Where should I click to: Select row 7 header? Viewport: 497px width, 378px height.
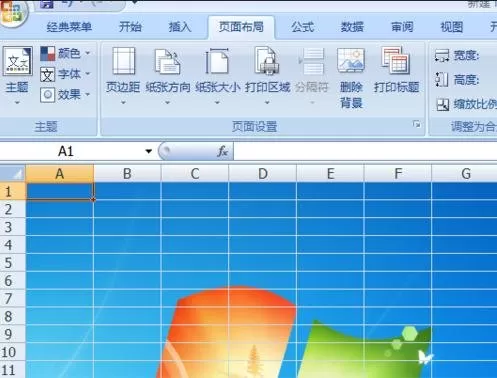click(x=13, y=299)
